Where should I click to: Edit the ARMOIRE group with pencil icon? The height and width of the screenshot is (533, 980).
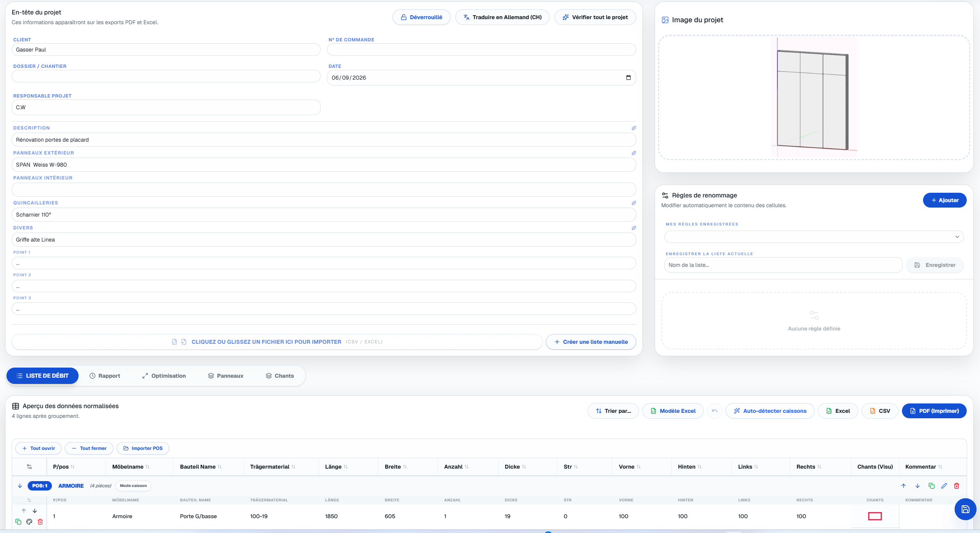point(944,486)
